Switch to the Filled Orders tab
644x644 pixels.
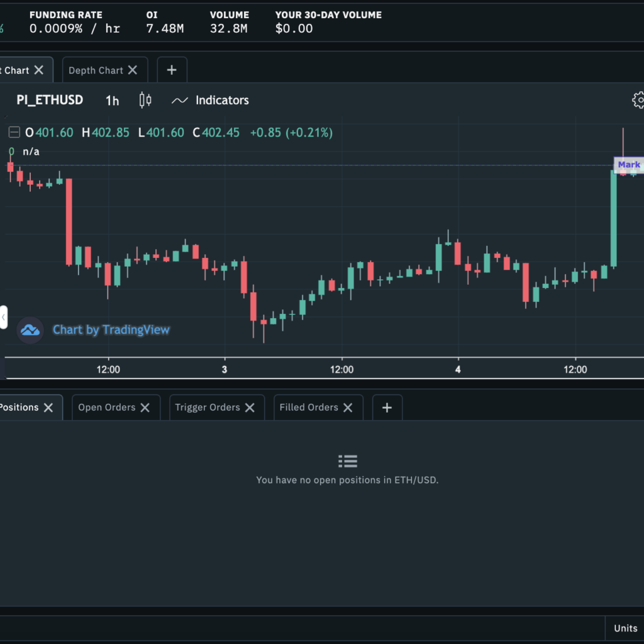(309, 407)
